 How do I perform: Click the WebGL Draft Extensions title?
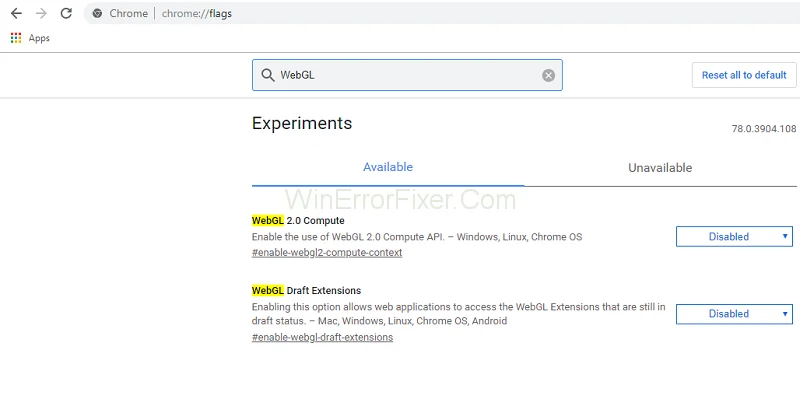[306, 291]
